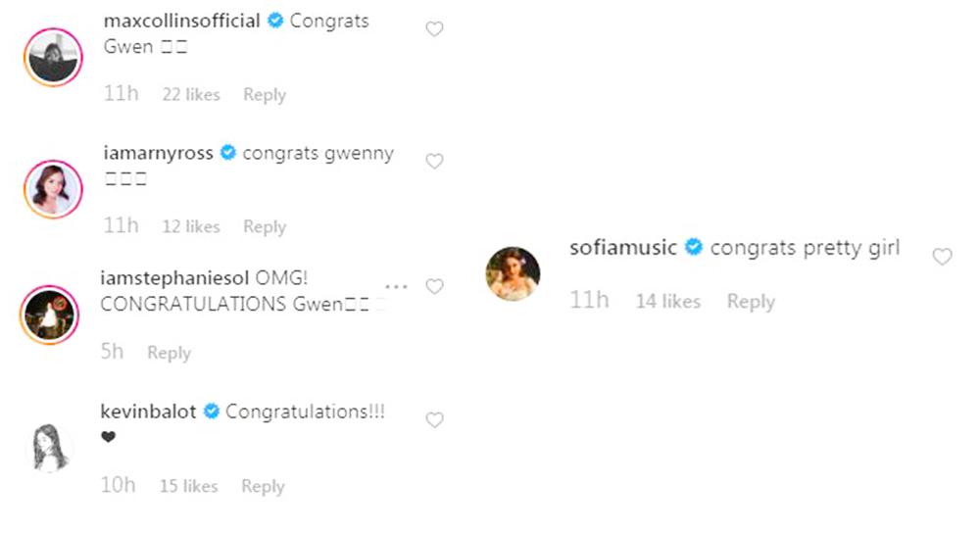Viewport: 980px width, 535px height.
Task: Like sofiamusic's congrats pretty girl comment
Action: pos(942,257)
